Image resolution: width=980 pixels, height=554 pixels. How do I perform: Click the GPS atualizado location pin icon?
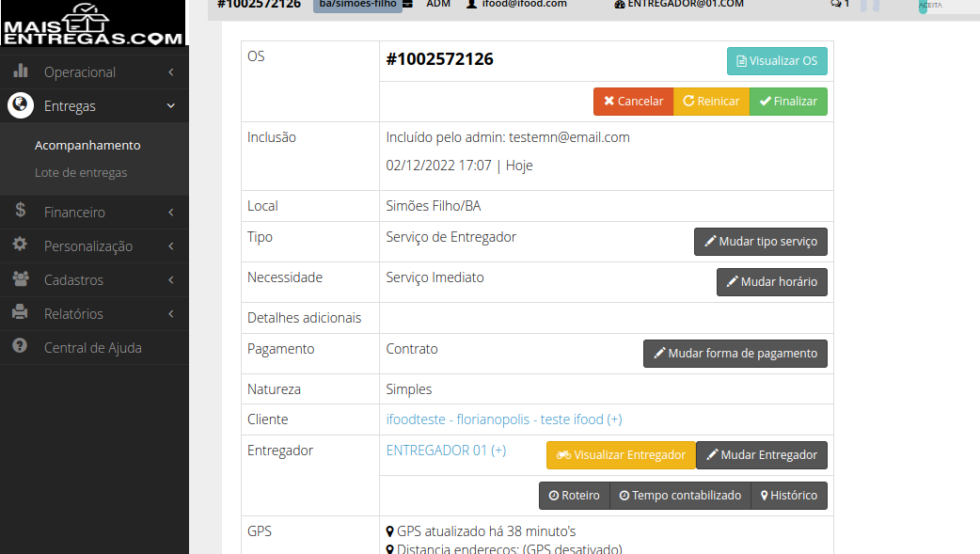[x=390, y=531]
